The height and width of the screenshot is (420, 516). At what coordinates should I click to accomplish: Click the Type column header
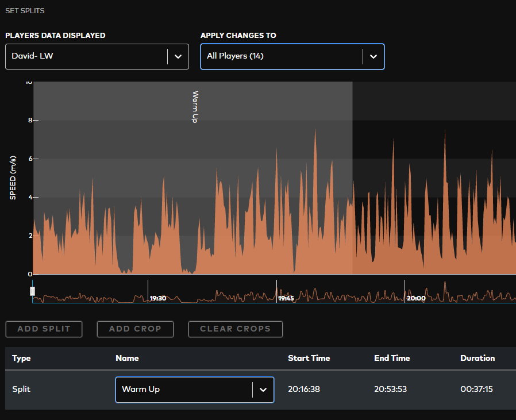(21, 358)
